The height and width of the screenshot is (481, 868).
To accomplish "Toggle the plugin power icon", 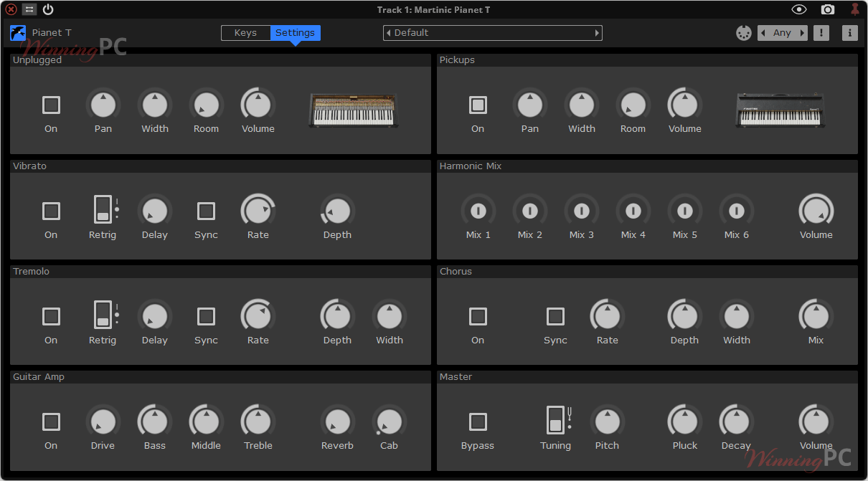I will point(48,9).
